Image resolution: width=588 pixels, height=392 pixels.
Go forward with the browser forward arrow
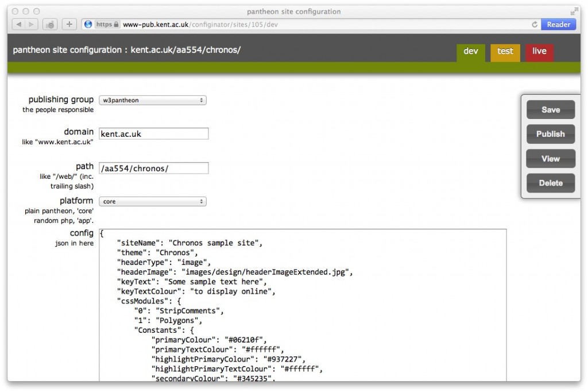[32, 24]
